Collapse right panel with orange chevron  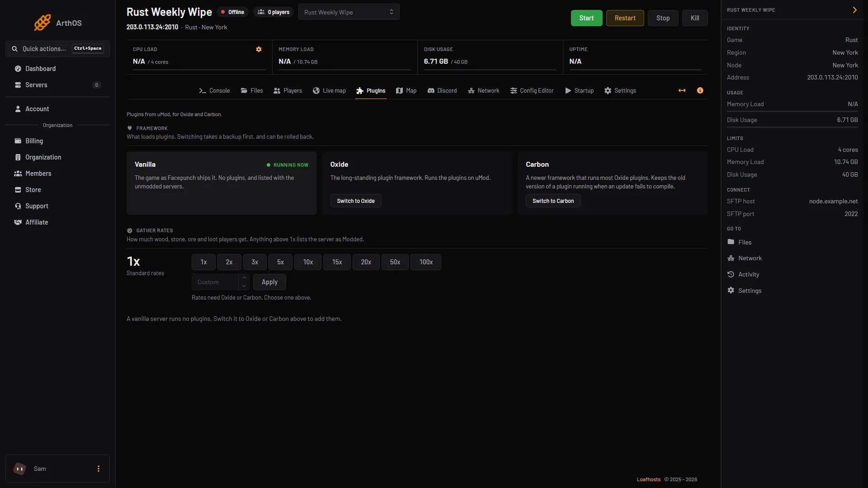coord(854,10)
